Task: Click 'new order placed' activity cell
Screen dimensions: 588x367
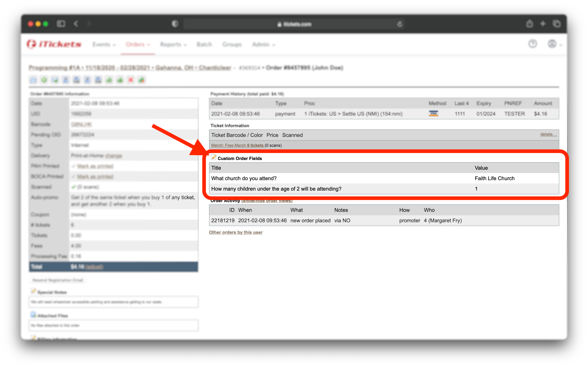Action: coord(310,221)
